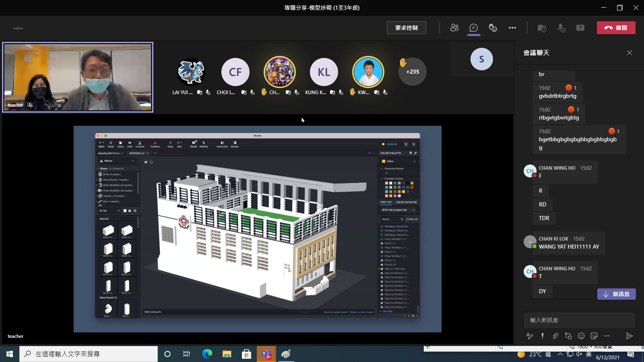The image size is (644, 362).
Task: Jump to the latest chat with 新訊息
Action: coord(616,294)
